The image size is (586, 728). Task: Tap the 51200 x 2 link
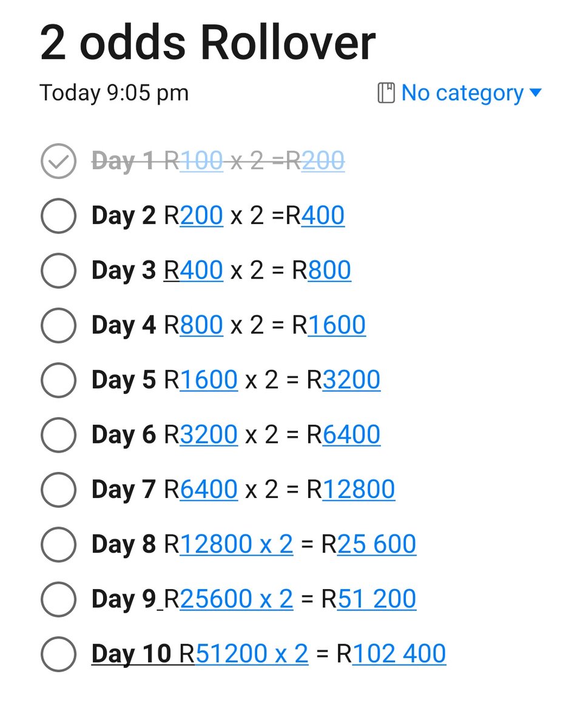coord(252,653)
